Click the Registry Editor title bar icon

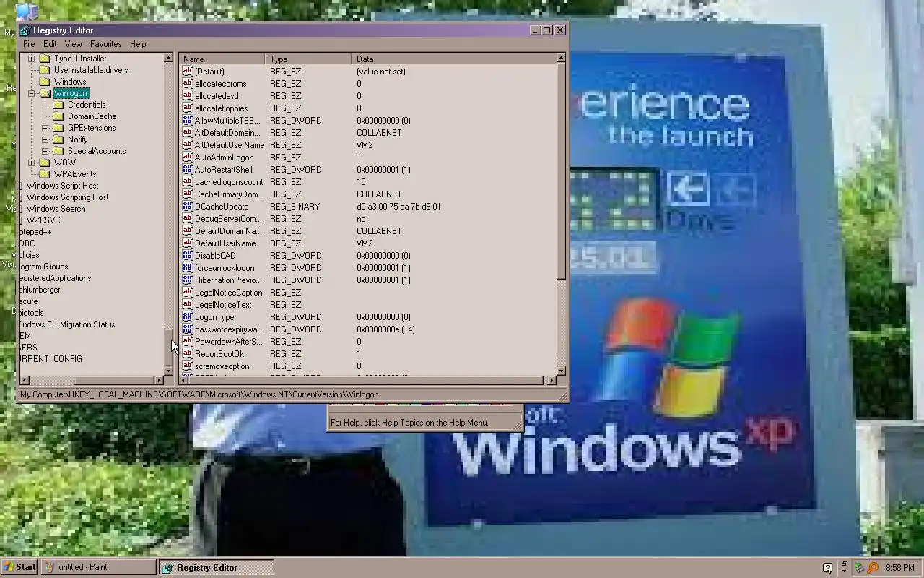(x=25, y=30)
